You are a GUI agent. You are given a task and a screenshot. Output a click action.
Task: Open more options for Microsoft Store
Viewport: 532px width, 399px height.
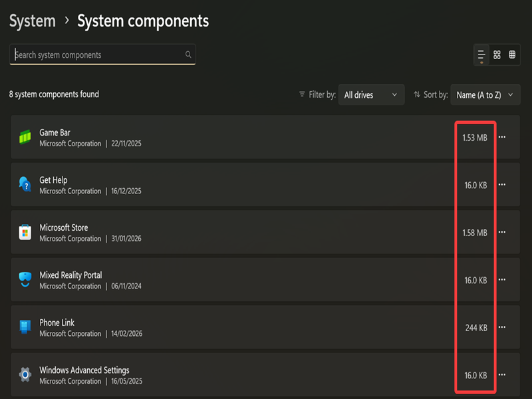(502, 232)
